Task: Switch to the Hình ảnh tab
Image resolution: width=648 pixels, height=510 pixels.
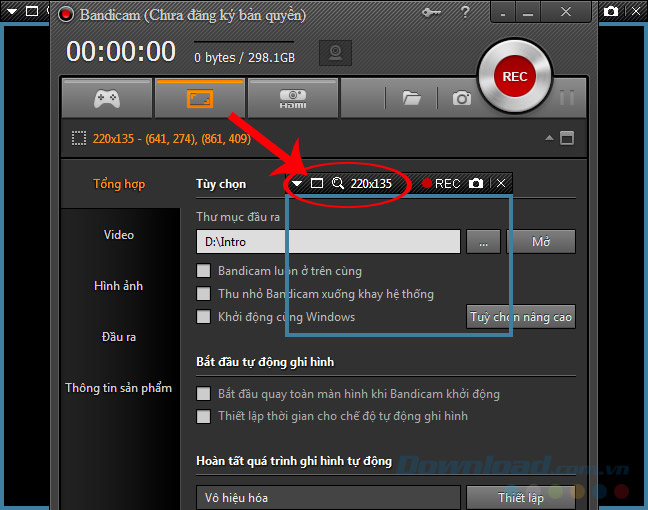Action: click(118, 286)
